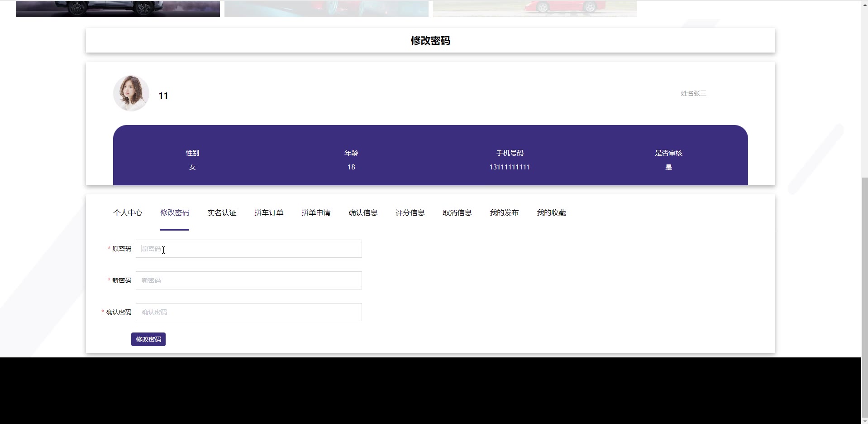
Task: Click the user avatar photo
Action: click(x=131, y=93)
